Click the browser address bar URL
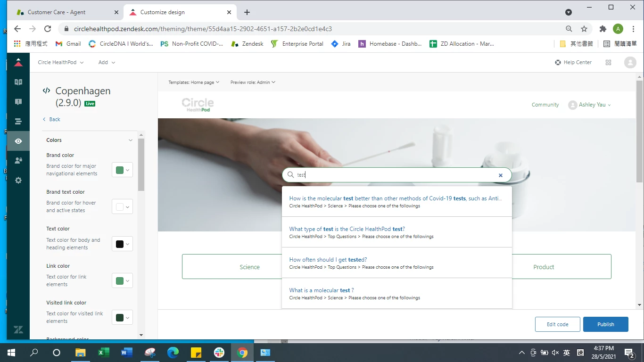Screen dimensions: 644x362 (203, 29)
